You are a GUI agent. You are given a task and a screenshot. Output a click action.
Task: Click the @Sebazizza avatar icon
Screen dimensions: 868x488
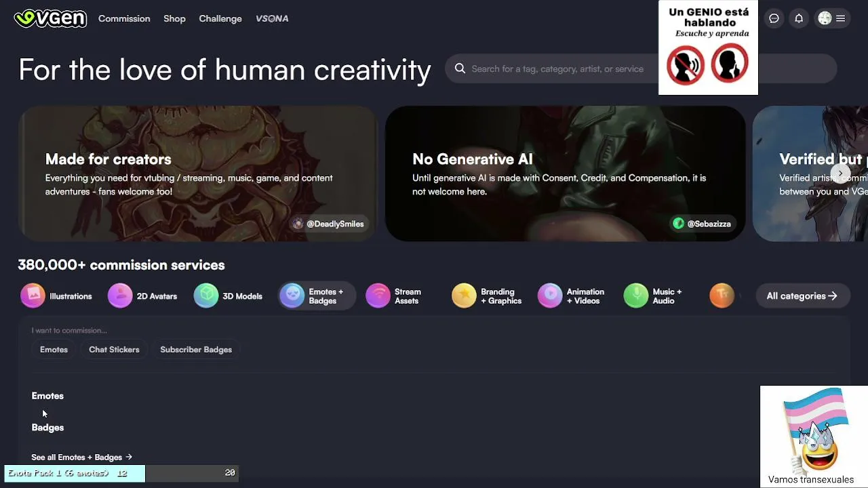click(x=678, y=224)
